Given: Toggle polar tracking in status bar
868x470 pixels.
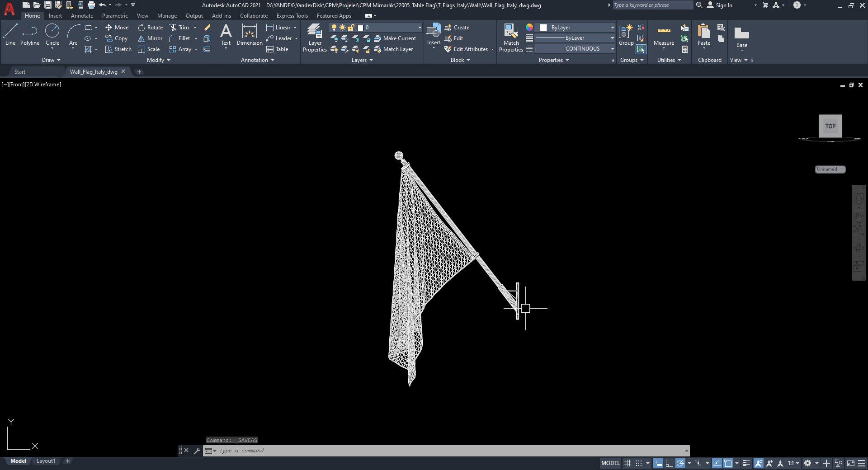Looking at the screenshot, I should pyautogui.click(x=680, y=463).
